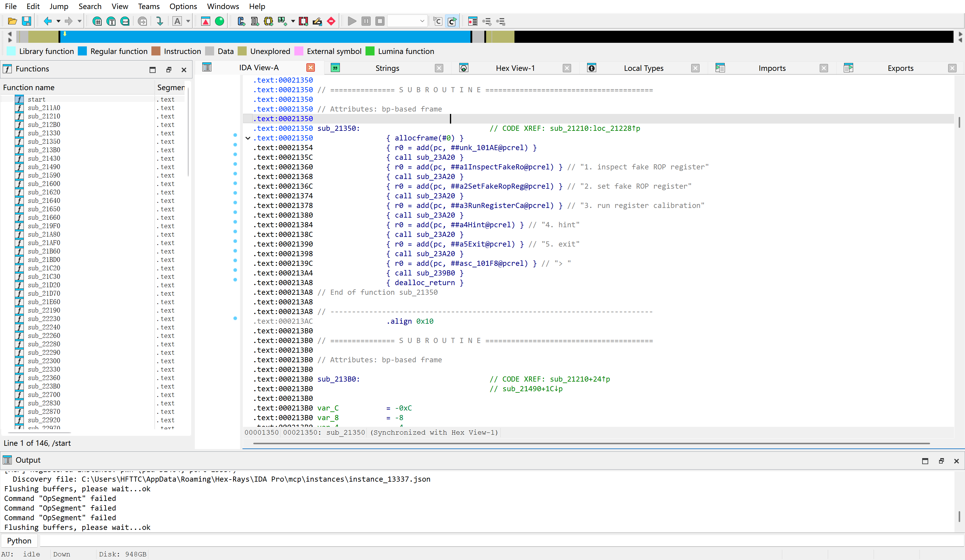
Task: Close the IDA View-A tab
Action: click(311, 68)
